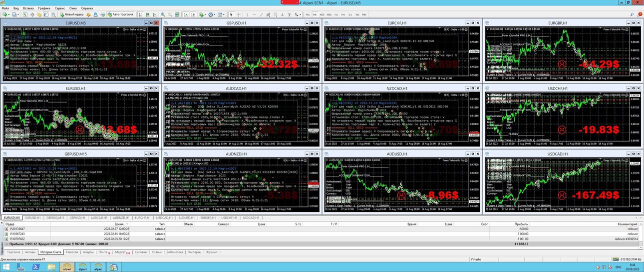Viewport: 644px width, 272px height.
Task: Open the Окно menu
Action: coord(73,8)
